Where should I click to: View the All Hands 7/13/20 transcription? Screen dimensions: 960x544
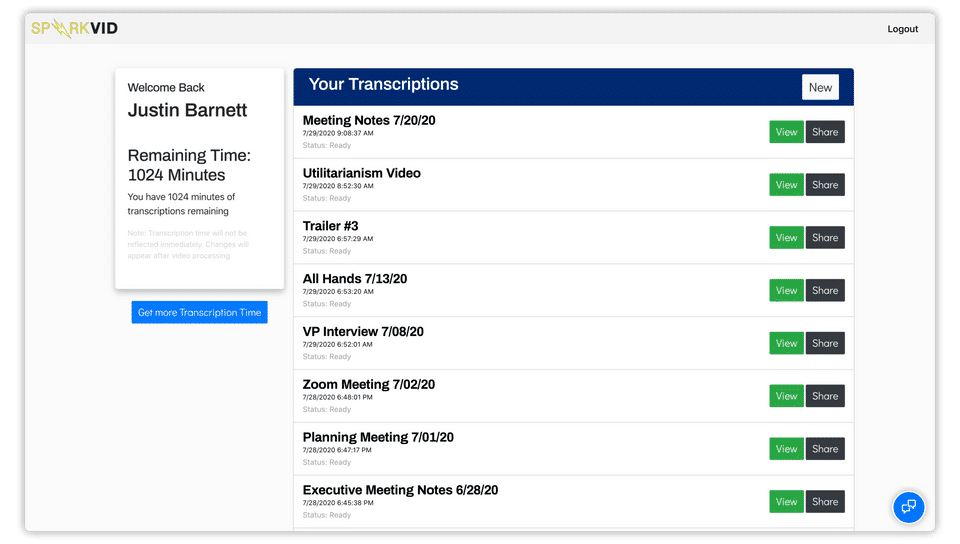tap(786, 290)
